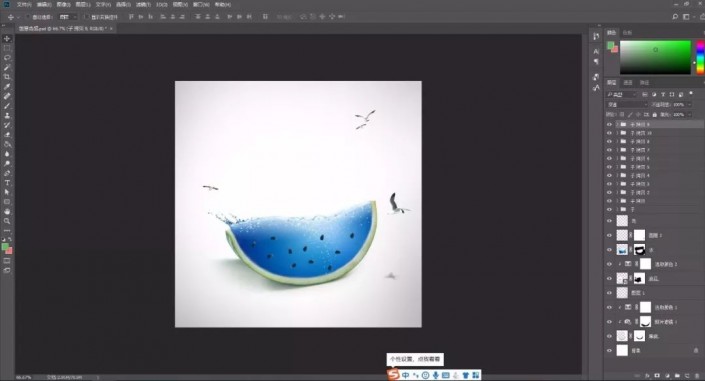This screenshot has height=381, width=705.
Task: Select the Horizontal Type tool
Action: point(7,183)
